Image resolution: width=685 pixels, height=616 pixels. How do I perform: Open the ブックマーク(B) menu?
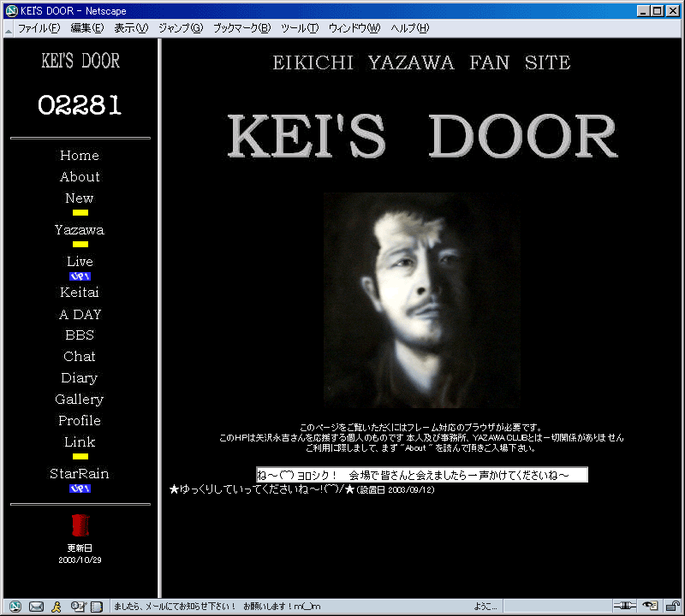(x=242, y=28)
